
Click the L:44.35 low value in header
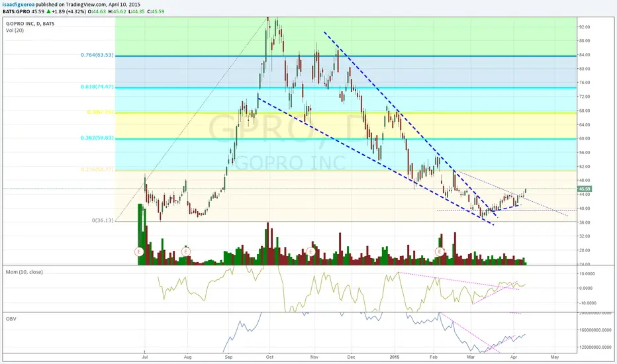pyautogui.click(x=136, y=11)
